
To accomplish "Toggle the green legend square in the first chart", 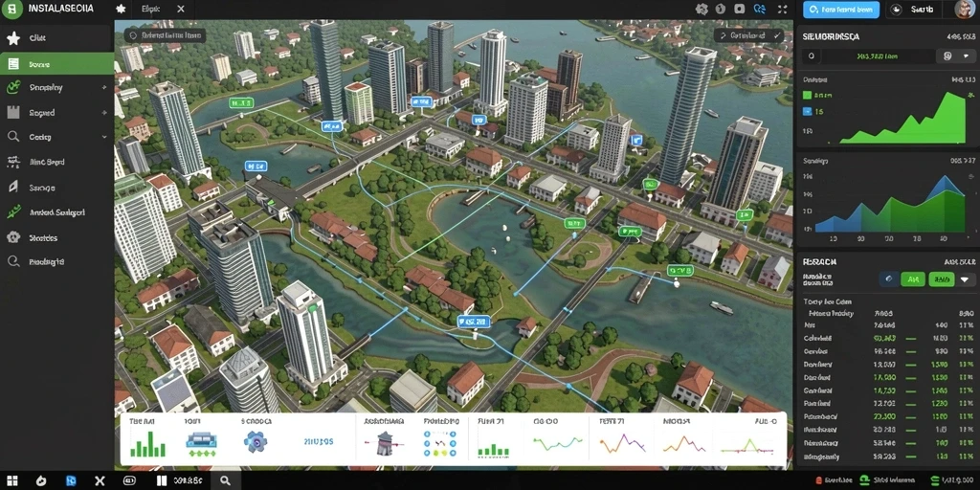I will tap(806, 95).
